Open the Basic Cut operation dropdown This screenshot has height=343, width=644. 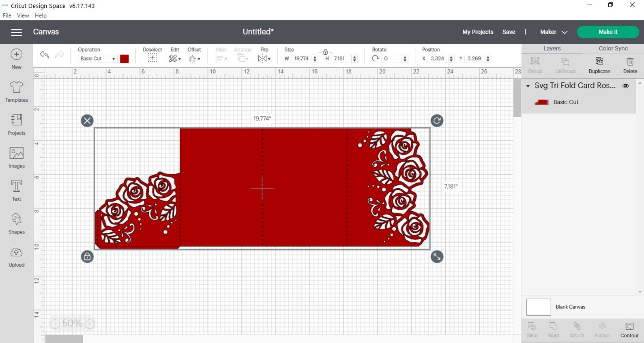97,59
